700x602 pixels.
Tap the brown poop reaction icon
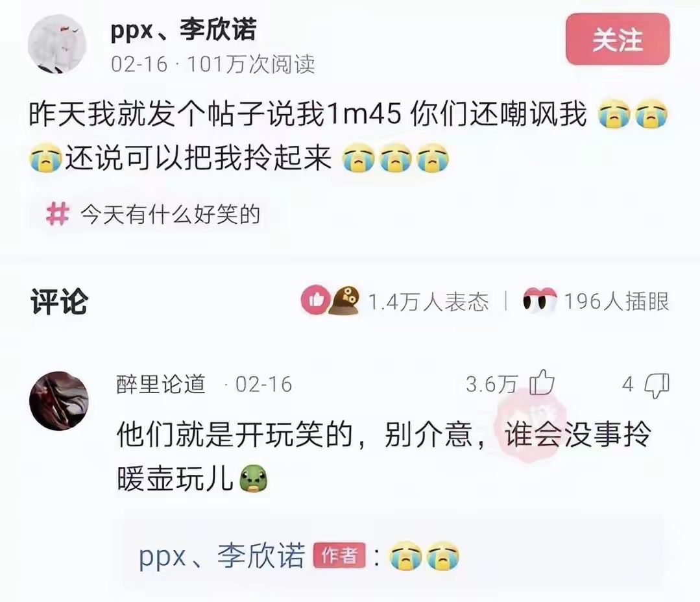tap(344, 300)
